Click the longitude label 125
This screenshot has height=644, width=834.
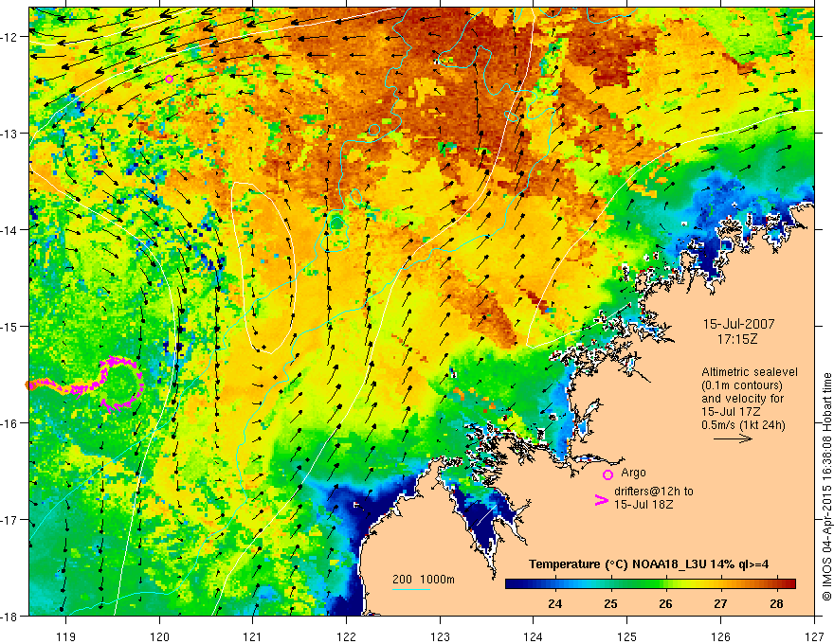pos(627,636)
